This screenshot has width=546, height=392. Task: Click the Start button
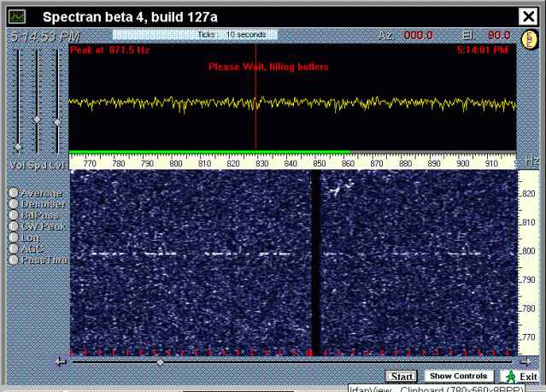(401, 377)
